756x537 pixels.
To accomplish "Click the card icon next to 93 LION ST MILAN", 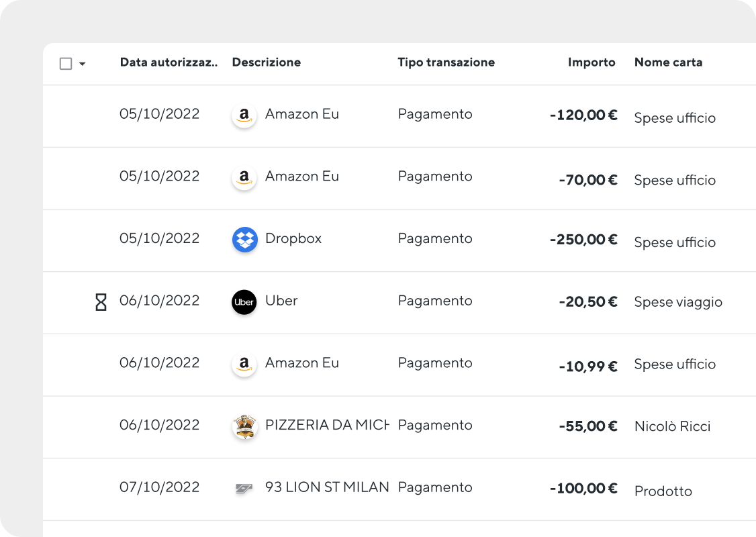I will [244, 488].
